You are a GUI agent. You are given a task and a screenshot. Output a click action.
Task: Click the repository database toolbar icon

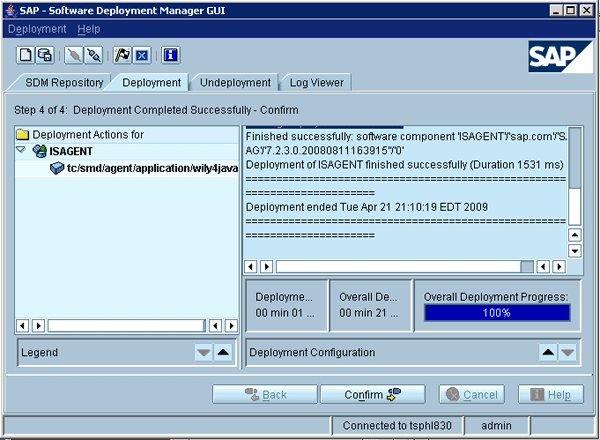45,55
